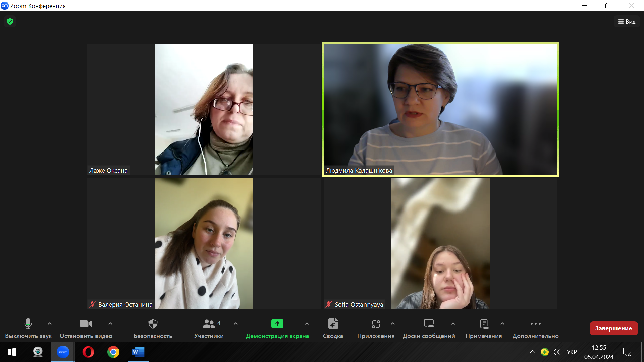644x362 pixels.
Task: Click muted mic icon for Sofia Ostannyaya
Action: tap(329, 304)
